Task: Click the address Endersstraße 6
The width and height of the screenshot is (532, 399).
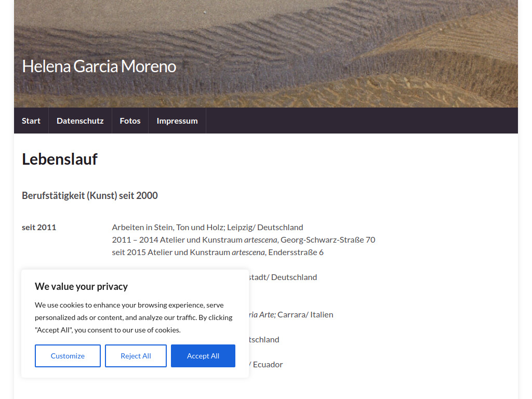Action: tap(295, 252)
